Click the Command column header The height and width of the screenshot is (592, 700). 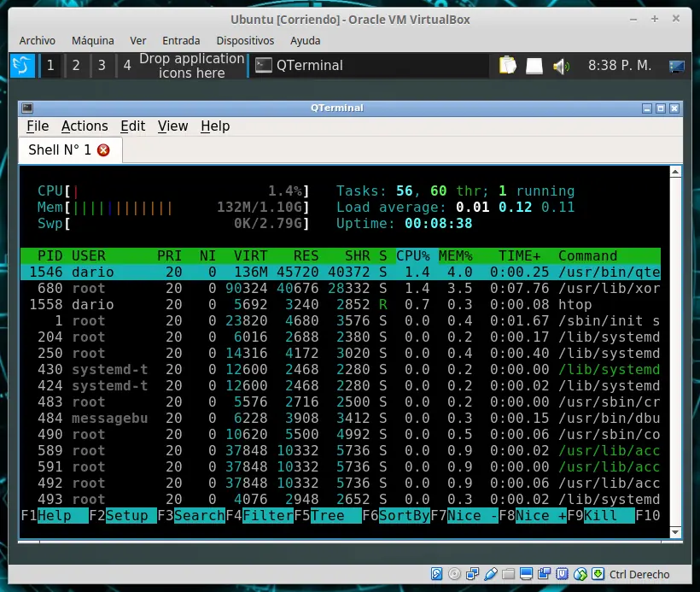[588, 256]
